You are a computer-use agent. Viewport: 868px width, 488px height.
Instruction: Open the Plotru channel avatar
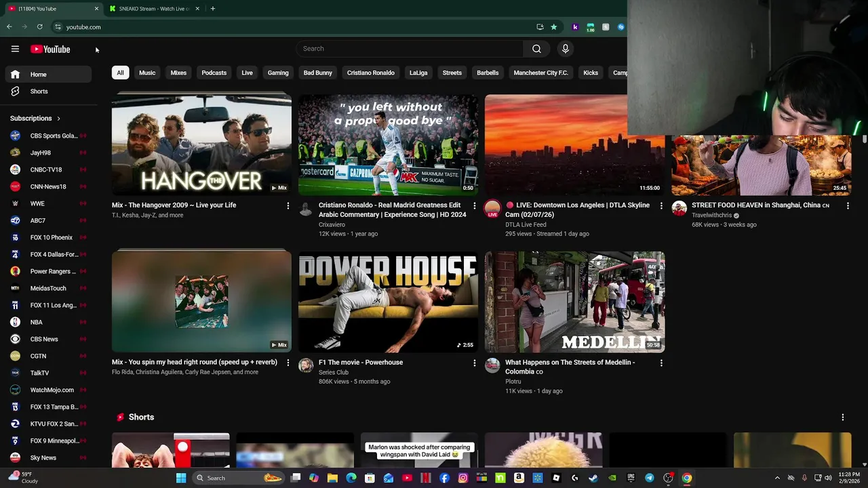492,366
